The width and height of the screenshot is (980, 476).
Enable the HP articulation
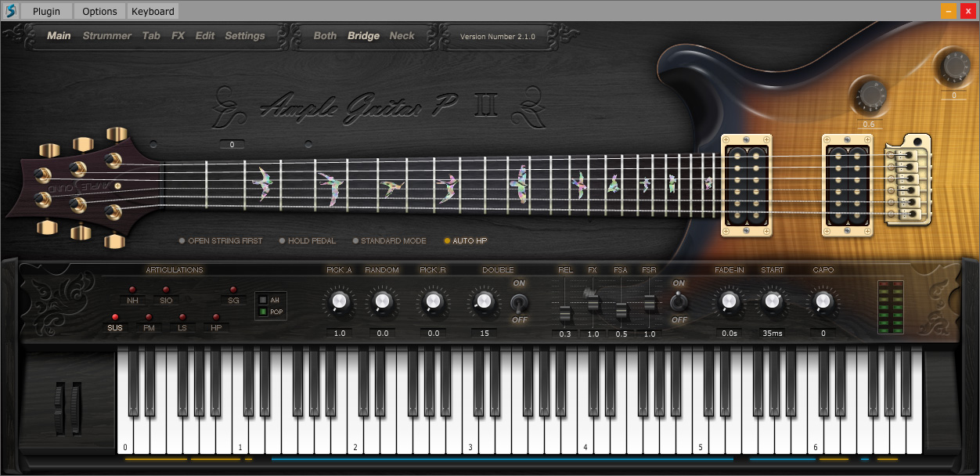coord(216,323)
